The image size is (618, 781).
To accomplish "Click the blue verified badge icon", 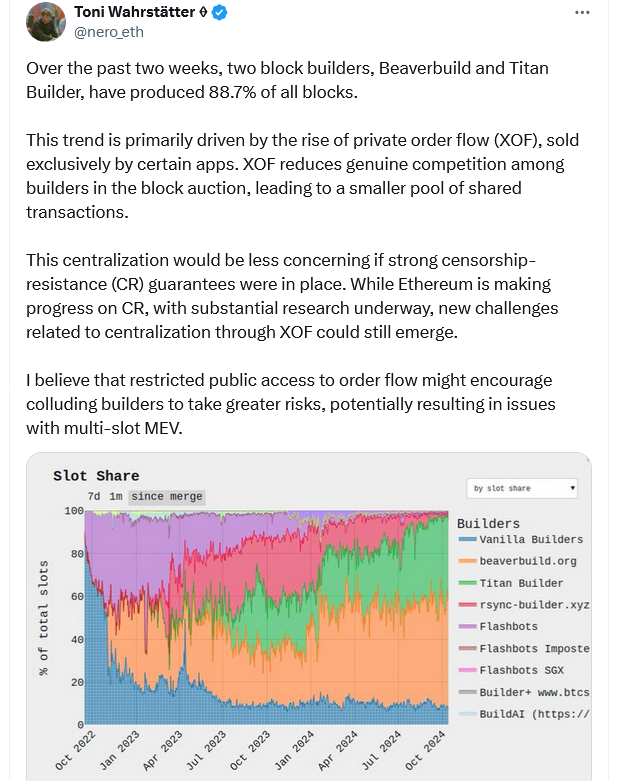I will [x=220, y=12].
